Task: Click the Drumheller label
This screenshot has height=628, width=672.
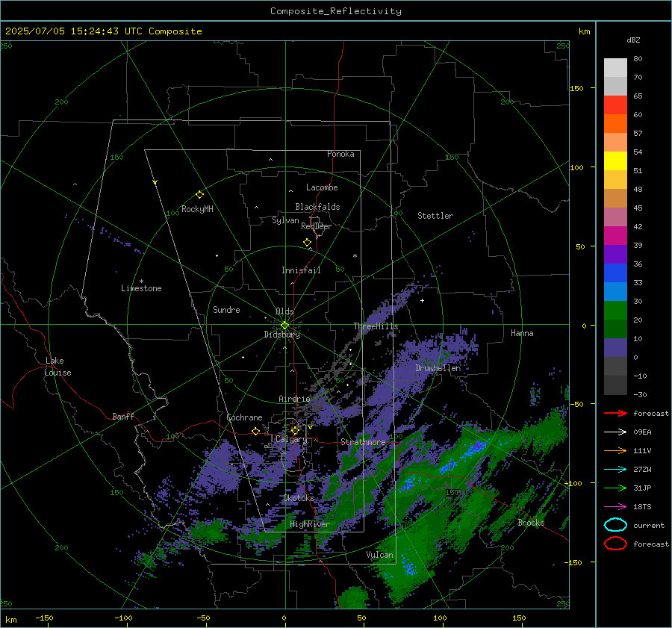Action: [438, 368]
